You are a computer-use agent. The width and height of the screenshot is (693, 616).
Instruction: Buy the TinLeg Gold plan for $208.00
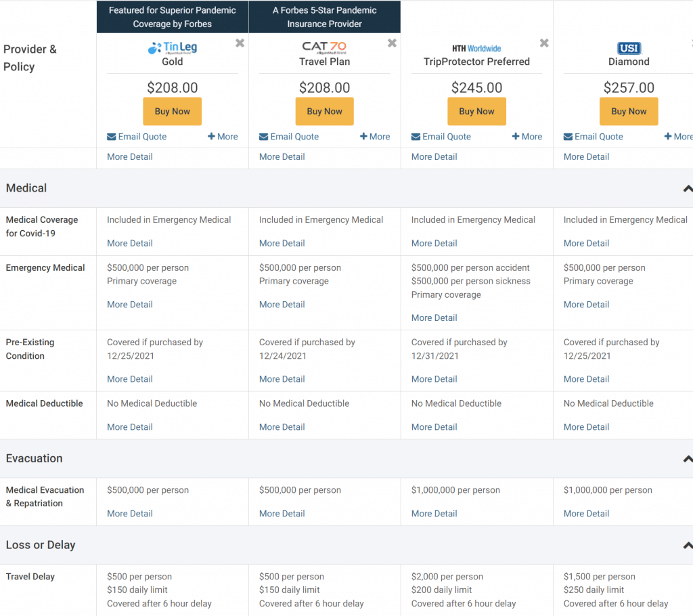(x=173, y=112)
